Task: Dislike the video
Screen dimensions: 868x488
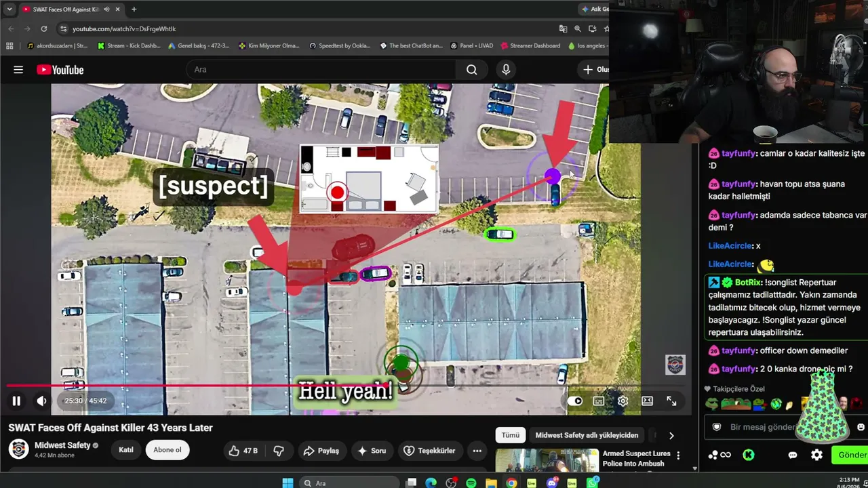Action: [x=279, y=451]
